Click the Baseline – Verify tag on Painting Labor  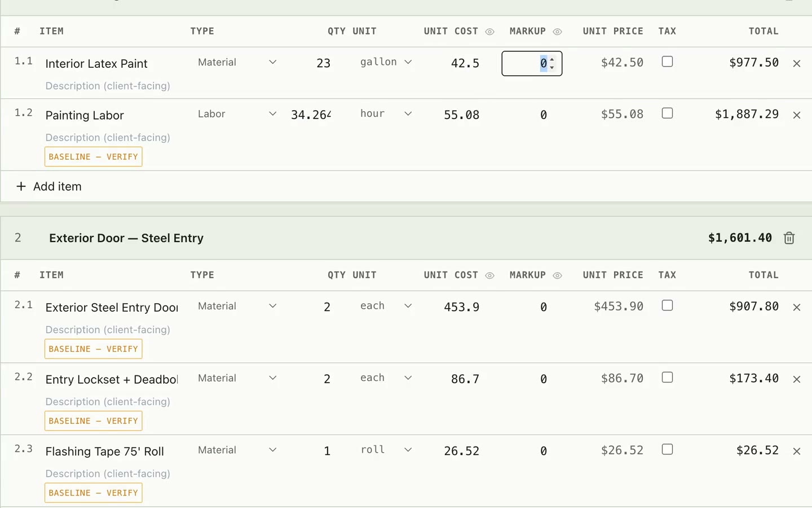pyautogui.click(x=94, y=157)
